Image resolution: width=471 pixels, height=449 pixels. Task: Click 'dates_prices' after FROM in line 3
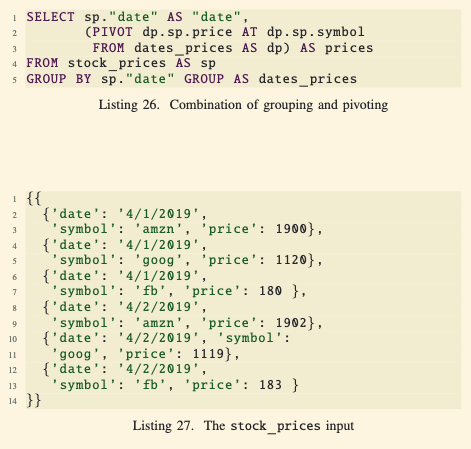click(183, 48)
